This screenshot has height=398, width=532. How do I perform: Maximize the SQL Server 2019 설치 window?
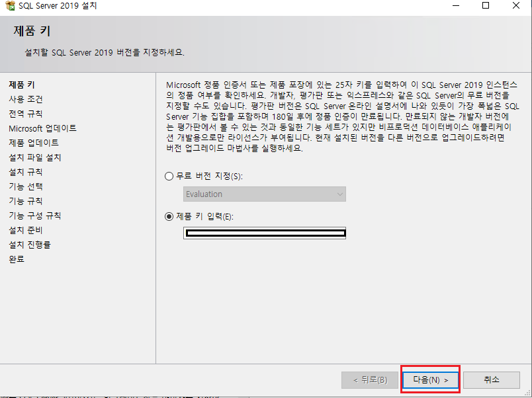[486, 5]
